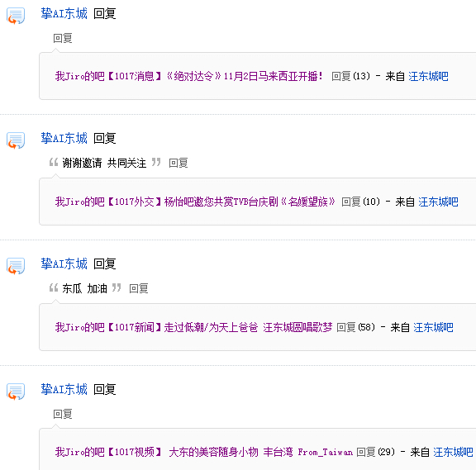Visit 汪东城吧 from the 圆唱歌梦 post
The height and width of the screenshot is (470, 476).
(434, 327)
